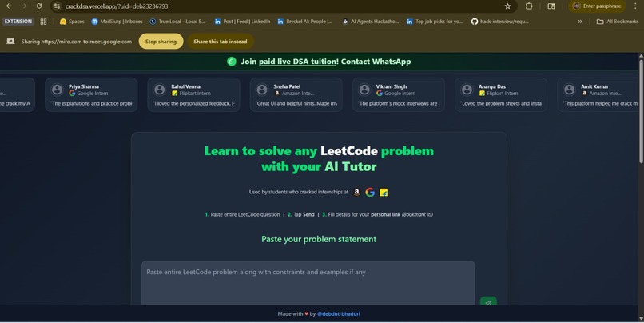Expand the bookmarks overflow chevron

(580, 22)
